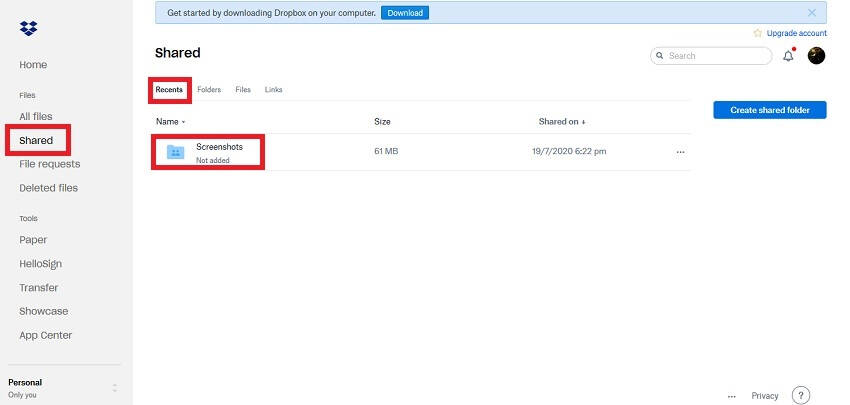Switch to the Links tab
The image size is (850, 405).
(273, 89)
